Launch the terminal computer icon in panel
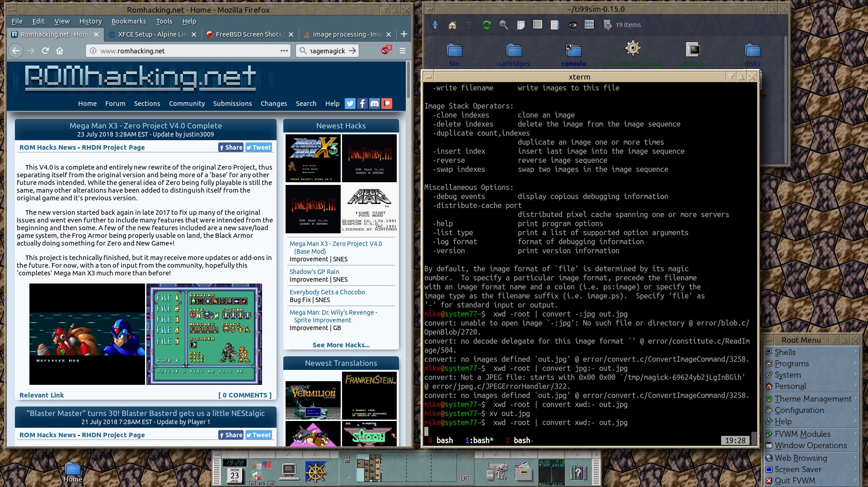The image size is (868, 487). [288, 472]
